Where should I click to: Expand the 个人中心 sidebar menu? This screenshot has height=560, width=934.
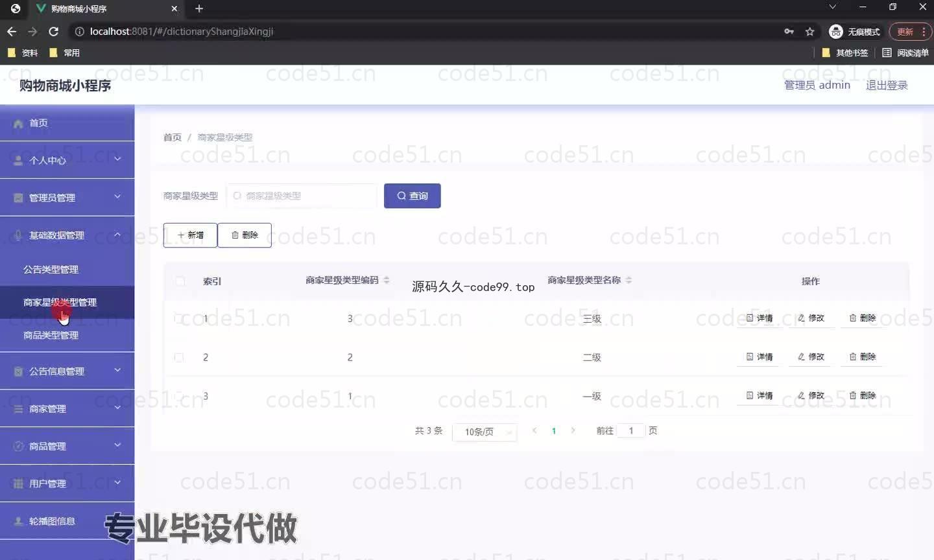click(117, 159)
